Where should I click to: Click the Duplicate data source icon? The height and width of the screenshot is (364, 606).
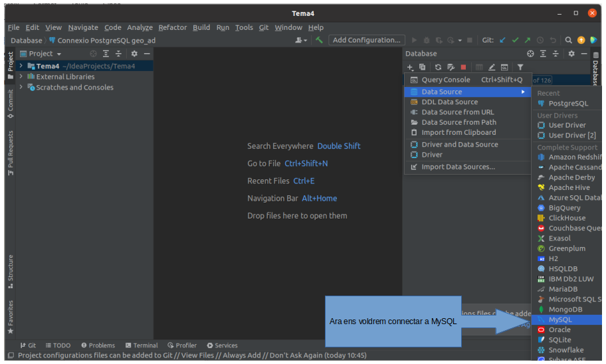click(x=423, y=67)
